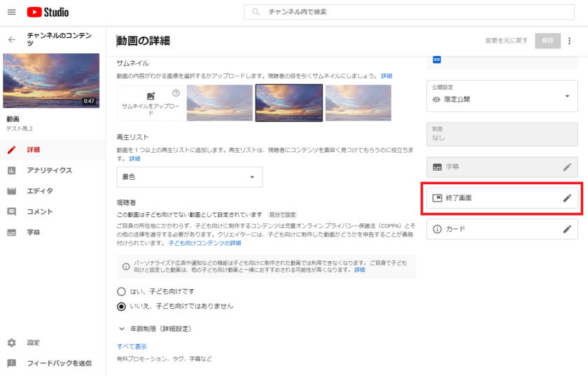Viewport: 588px width, 376px height.
Task: Click the すべて表示 link
Action: click(132, 347)
